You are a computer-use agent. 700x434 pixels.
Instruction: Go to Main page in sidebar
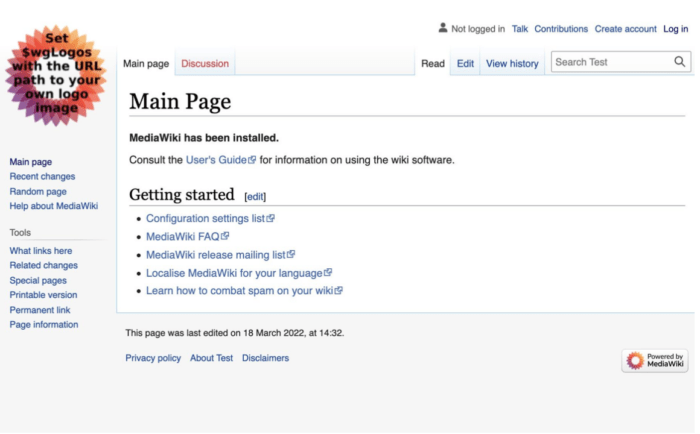[30, 162]
